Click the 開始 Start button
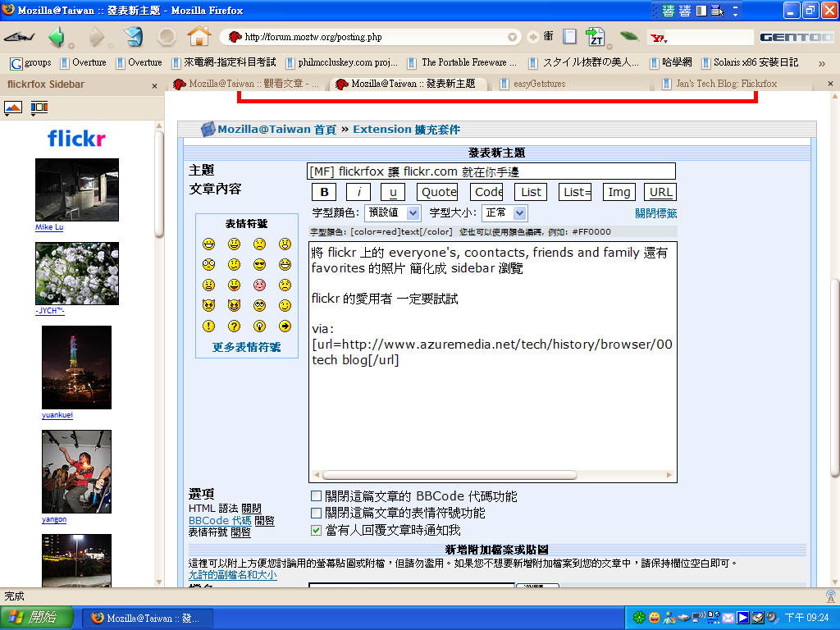Image resolution: width=840 pixels, height=630 pixels. click(x=36, y=618)
